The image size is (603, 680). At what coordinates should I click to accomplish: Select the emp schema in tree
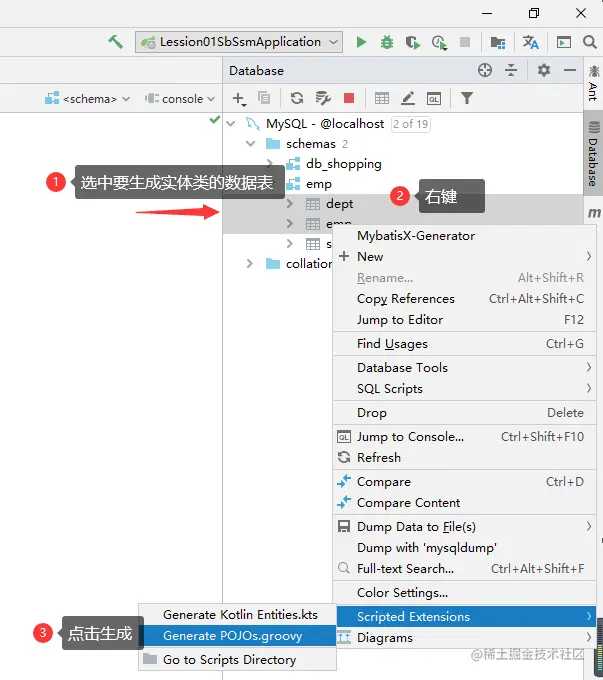tap(318, 184)
